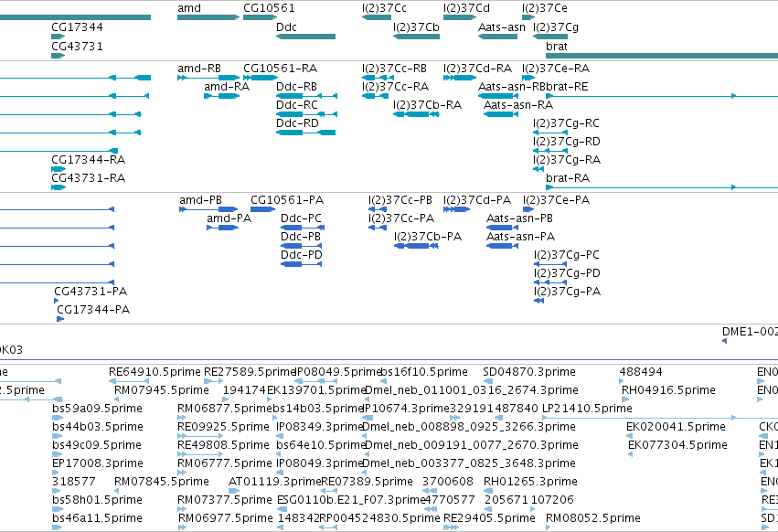Select the CG17344 gene feature

[58, 37]
